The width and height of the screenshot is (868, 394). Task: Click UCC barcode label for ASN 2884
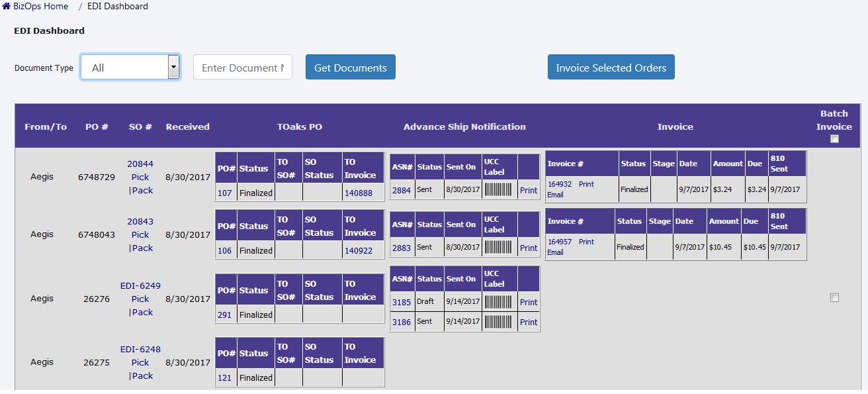pos(499,190)
